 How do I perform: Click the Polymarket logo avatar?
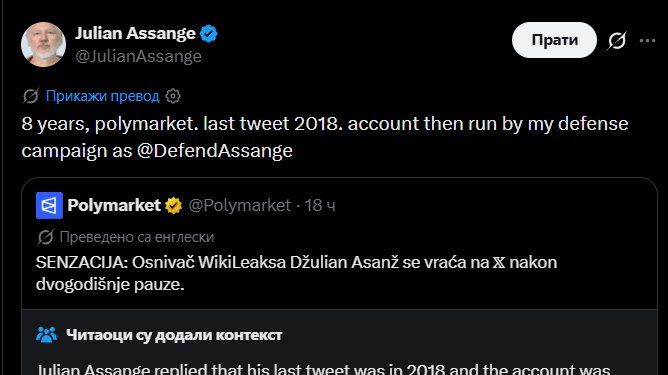pyautogui.click(x=49, y=205)
